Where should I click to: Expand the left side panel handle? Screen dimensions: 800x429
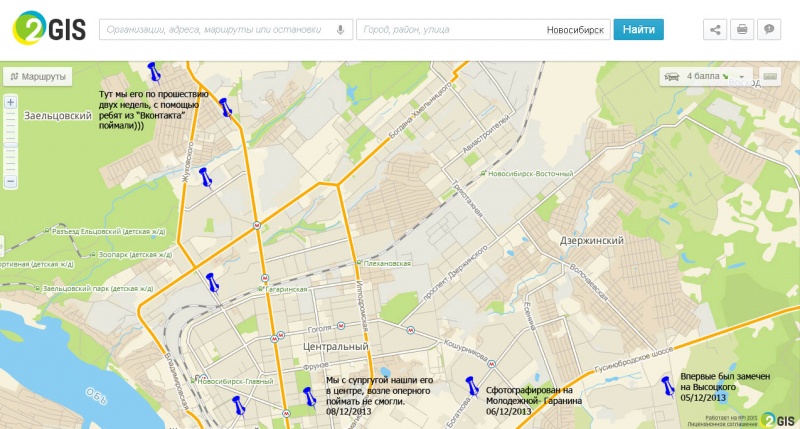[3, 244]
